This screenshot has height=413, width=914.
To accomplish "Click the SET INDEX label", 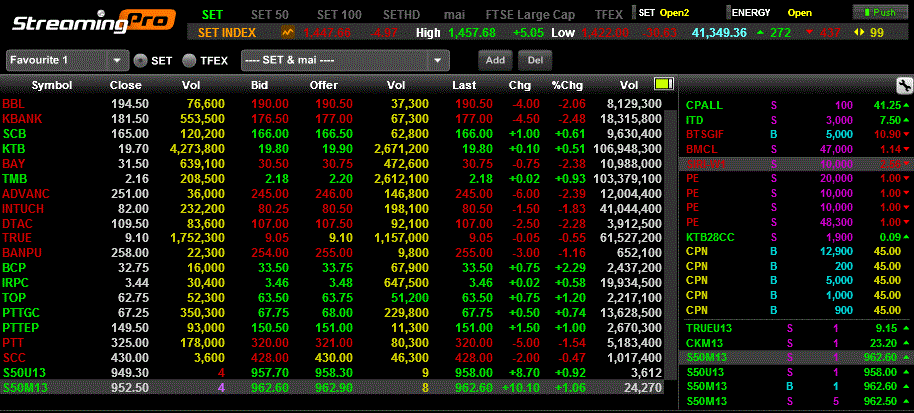I will click(227, 33).
